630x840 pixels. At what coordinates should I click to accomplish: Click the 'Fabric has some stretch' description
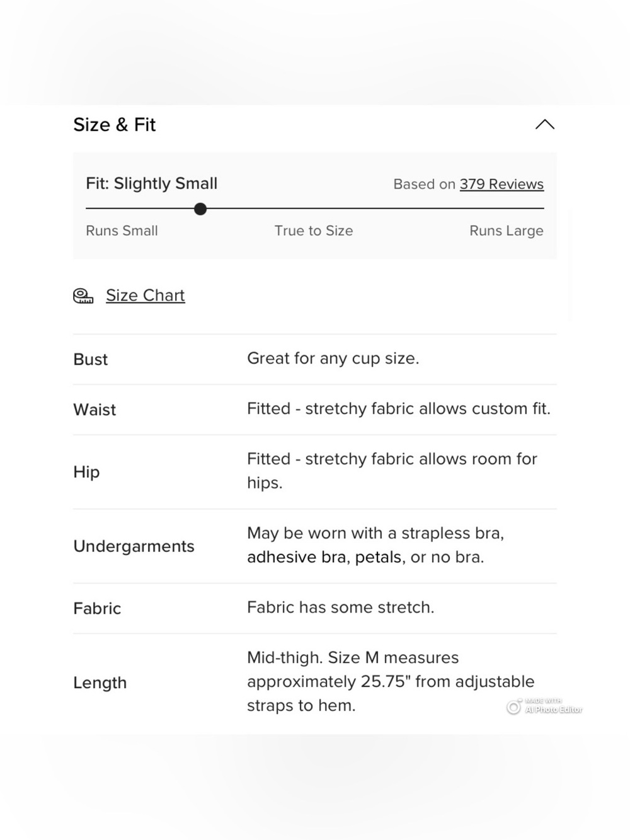click(x=340, y=607)
